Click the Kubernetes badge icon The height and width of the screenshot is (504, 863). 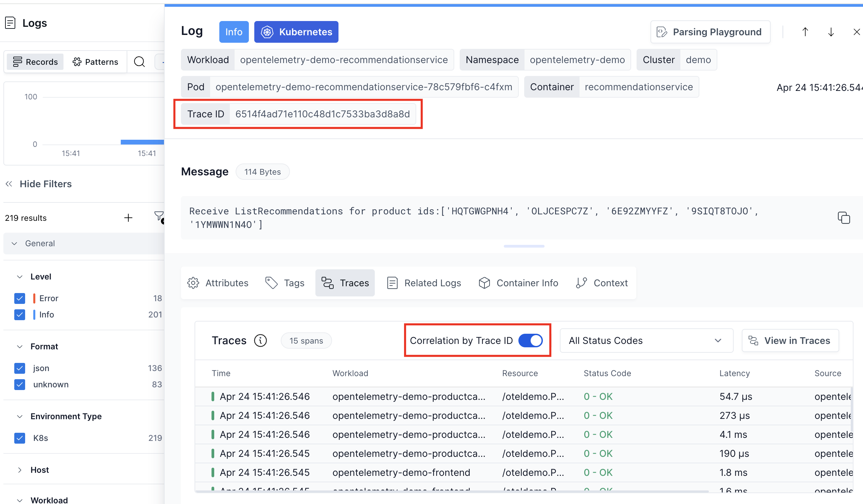click(x=267, y=32)
